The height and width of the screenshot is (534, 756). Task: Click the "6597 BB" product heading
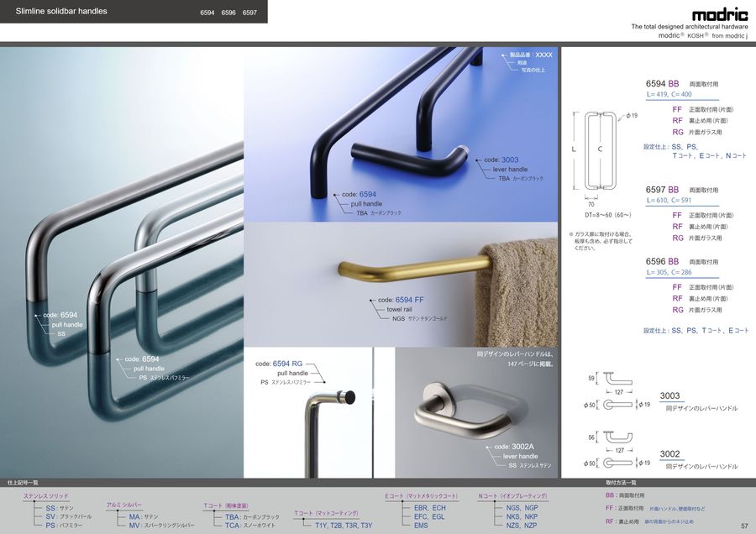click(662, 190)
